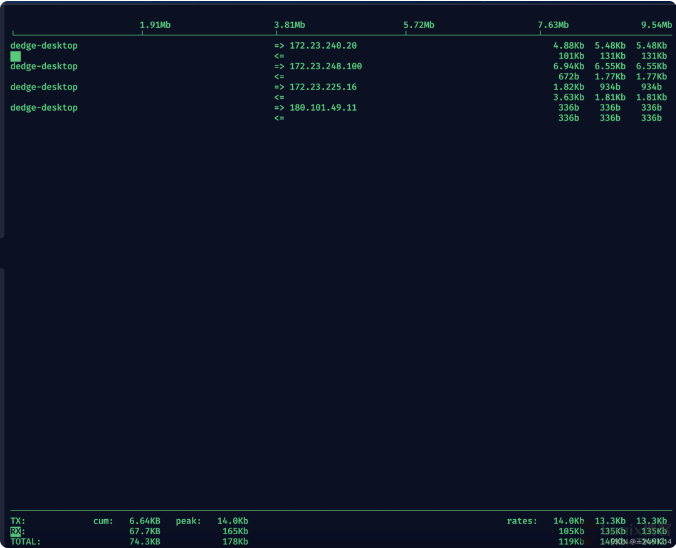Click the 1.82Kb rate value
This screenshot has width=676, height=548.
point(569,87)
